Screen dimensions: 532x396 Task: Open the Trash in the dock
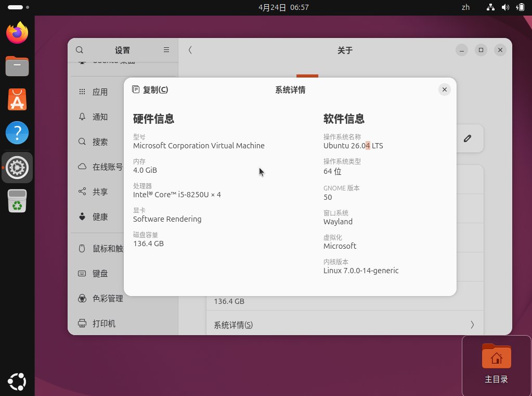coord(17,201)
